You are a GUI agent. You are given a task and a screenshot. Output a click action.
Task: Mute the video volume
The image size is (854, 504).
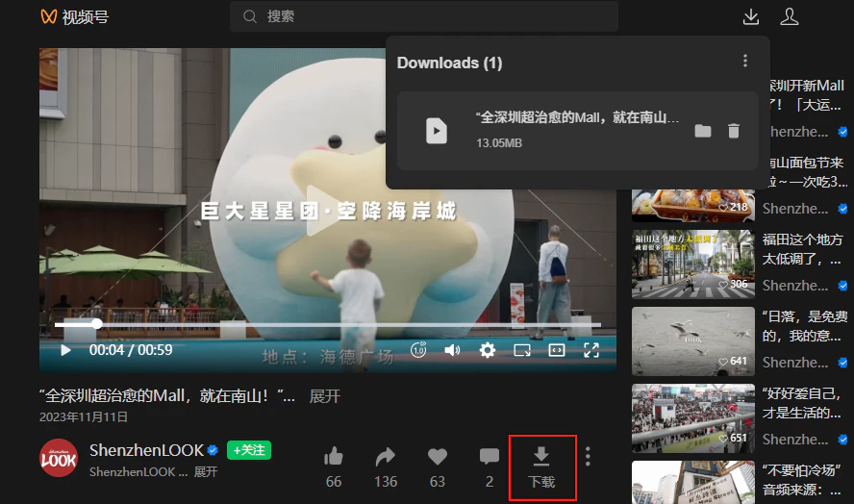pos(452,350)
